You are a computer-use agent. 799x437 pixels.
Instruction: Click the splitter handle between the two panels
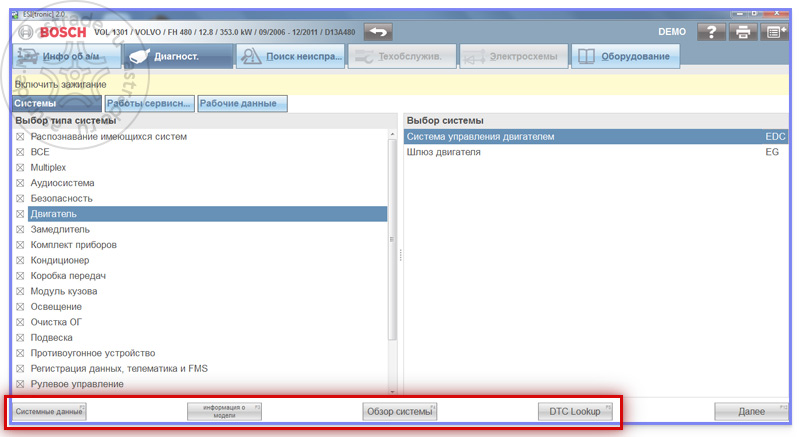pos(401,255)
